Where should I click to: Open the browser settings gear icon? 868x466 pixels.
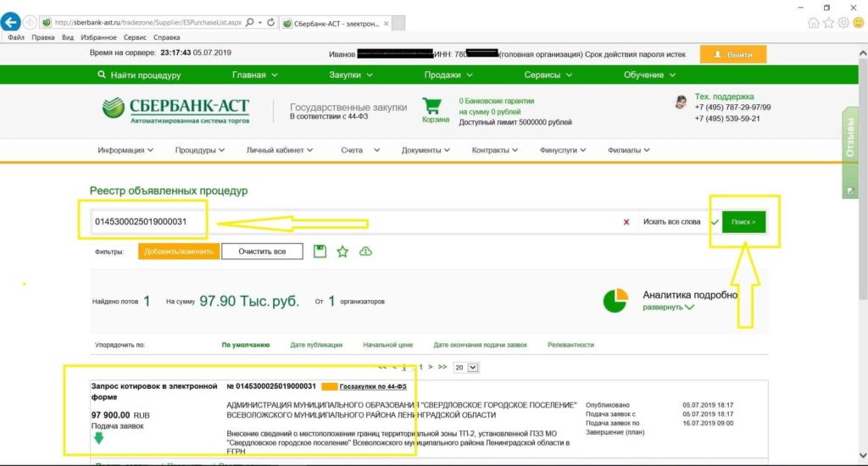click(843, 23)
